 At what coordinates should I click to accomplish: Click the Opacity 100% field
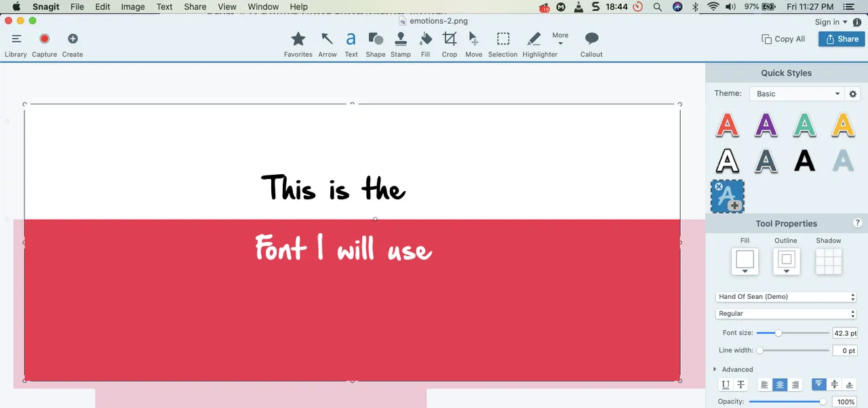pyautogui.click(x=845, y=402)
